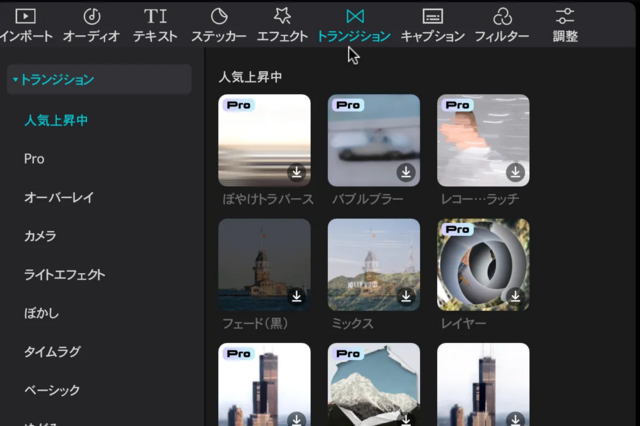Preview the フェード(黒) transition thumbnail
640x426 pixels.
(264, 265)
